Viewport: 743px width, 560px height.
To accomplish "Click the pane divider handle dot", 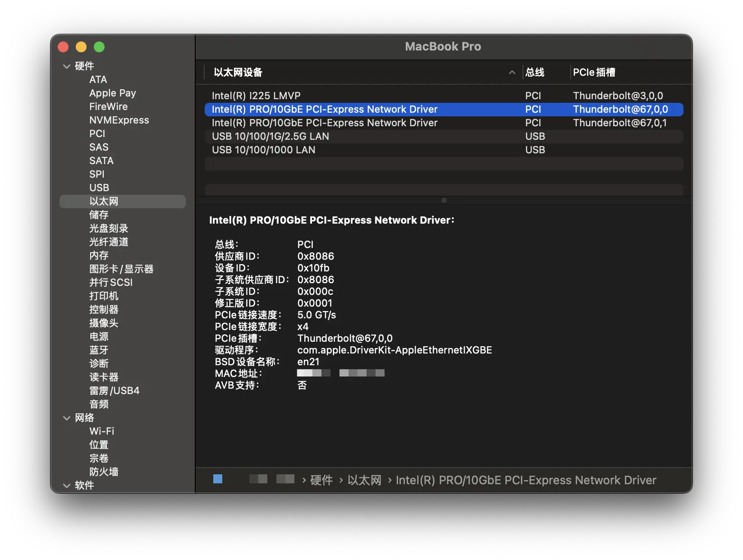I will click(x=444, y=200).
